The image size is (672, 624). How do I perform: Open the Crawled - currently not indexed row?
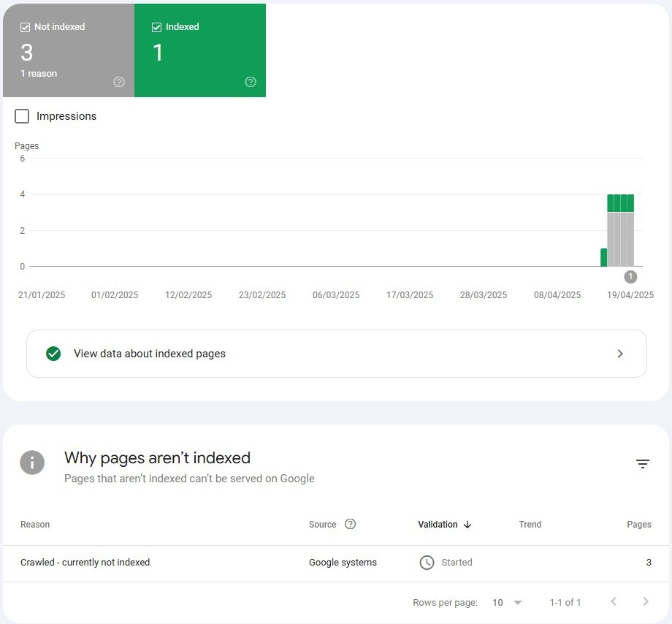pyautogui.click(x=336, y=563)
